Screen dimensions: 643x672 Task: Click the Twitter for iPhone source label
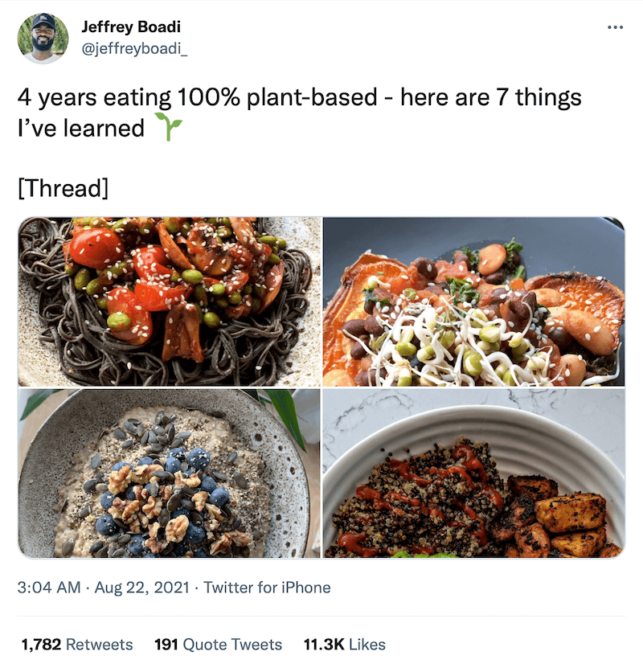click(267, 588)
